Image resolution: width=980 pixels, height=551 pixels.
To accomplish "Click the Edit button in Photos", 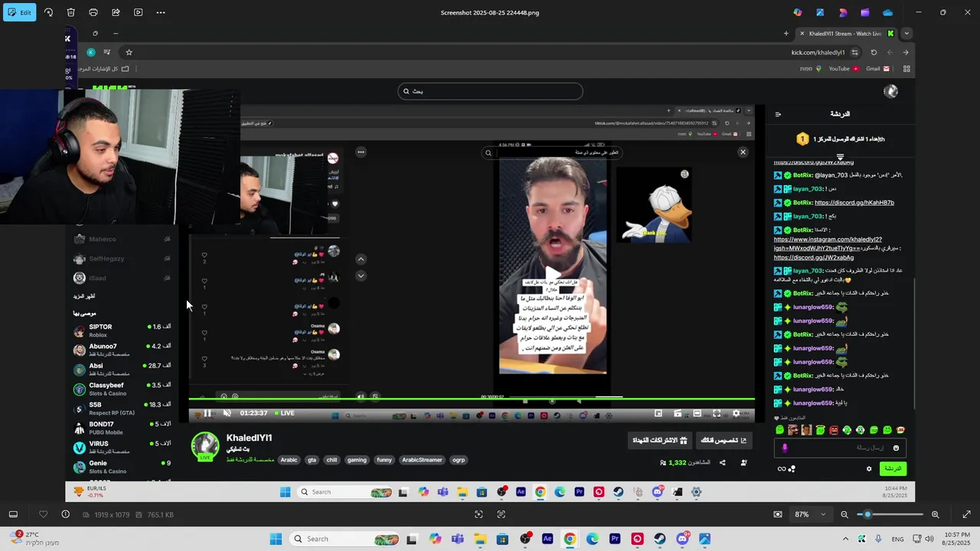I will pos(20,12).
